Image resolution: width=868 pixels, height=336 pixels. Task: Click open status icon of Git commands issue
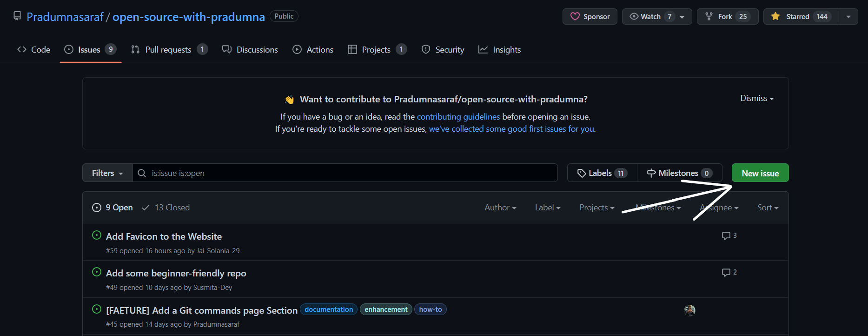[x=97, y=309]
